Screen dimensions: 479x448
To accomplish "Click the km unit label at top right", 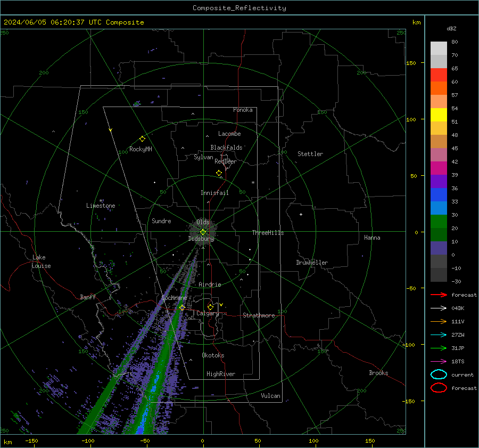I will coord(416,22).
